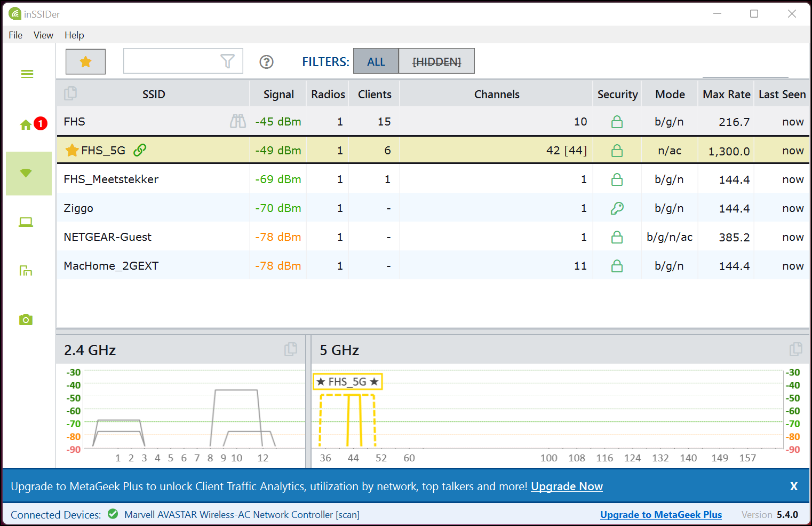Screen dimensions: 812x526
Task: Dismiss the upgrade banner with X
Action: click(x=794, y=486)
